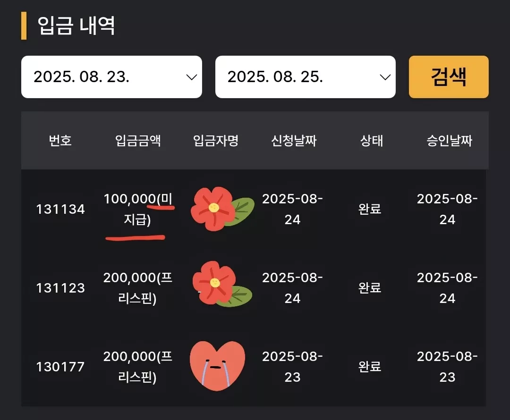The width and height of the screenshot is (510, 420).
Task: Click the 상태 column header
Action: (x=372, y=141)
